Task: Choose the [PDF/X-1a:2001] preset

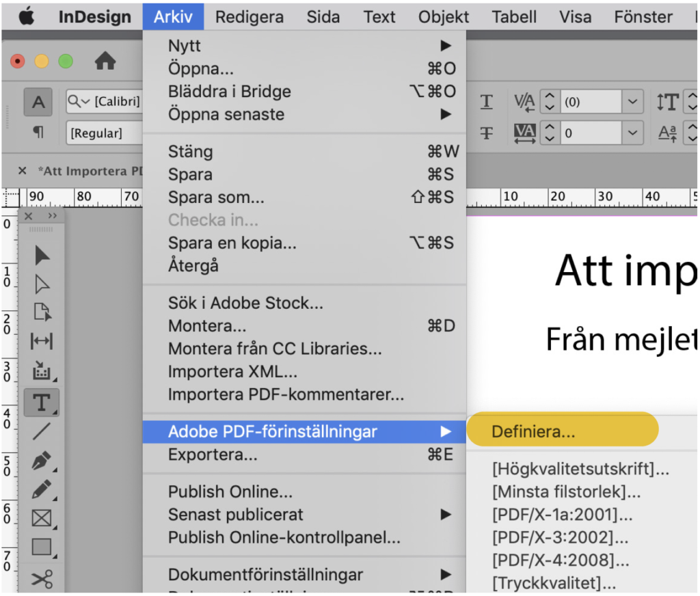Action: tap(562, 514)
